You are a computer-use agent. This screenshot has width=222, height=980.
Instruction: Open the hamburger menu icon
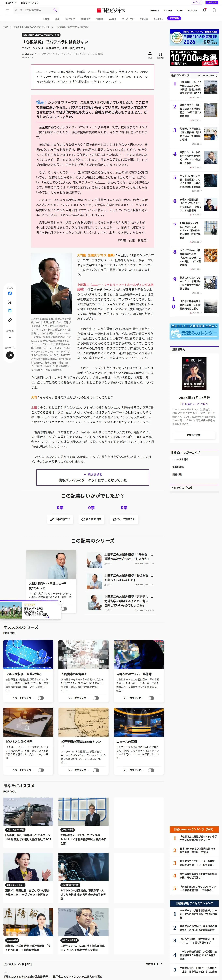pyautogui.click(x=7, y=10)
